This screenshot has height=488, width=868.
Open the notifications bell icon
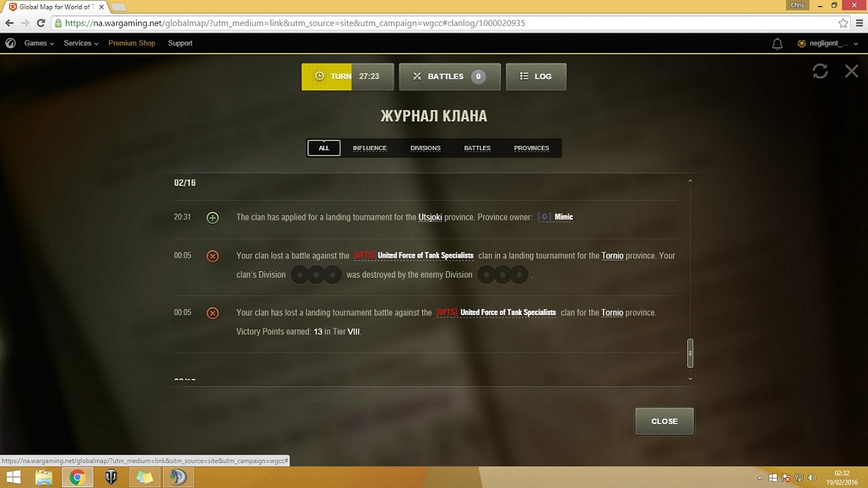[x=777, y=44]
